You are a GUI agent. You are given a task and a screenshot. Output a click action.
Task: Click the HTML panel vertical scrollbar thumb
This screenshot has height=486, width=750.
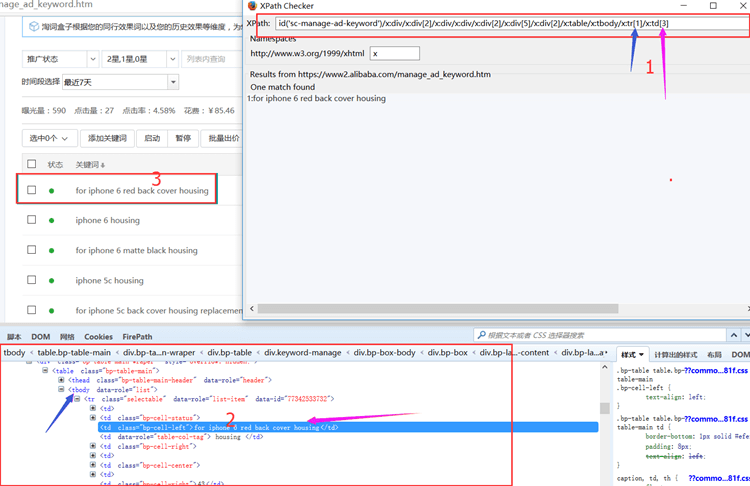pyautogui.click(x=605, y=408)
